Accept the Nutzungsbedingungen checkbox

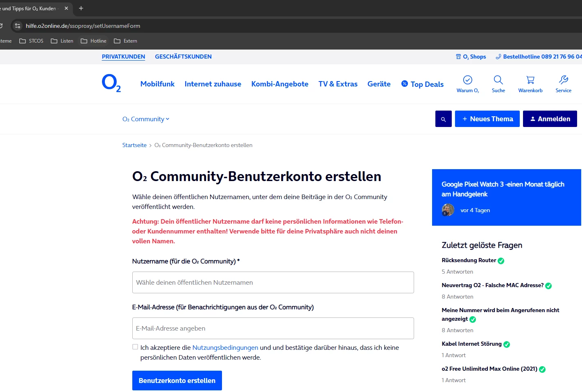[135, 347]
